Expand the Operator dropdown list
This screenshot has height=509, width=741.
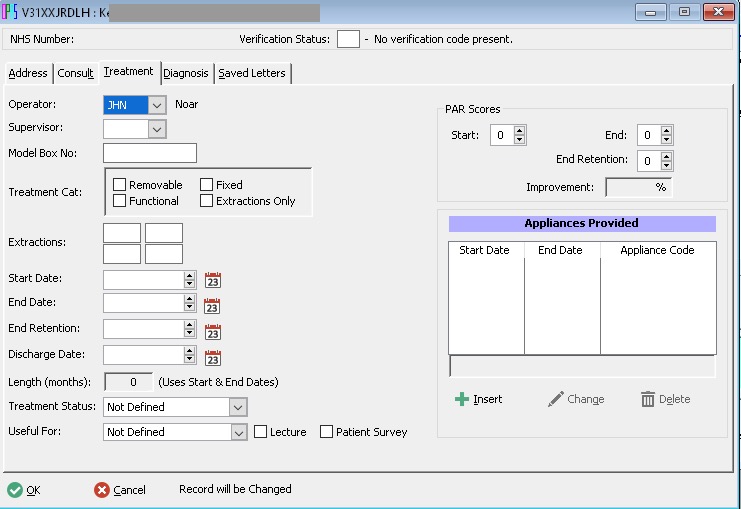157,104
